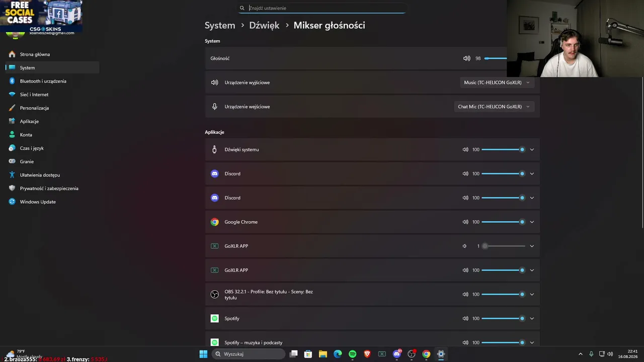Open Brave browser from the taskbar
Image resolution: width=644 pixels, height=362 pixels.
[367, 354]
